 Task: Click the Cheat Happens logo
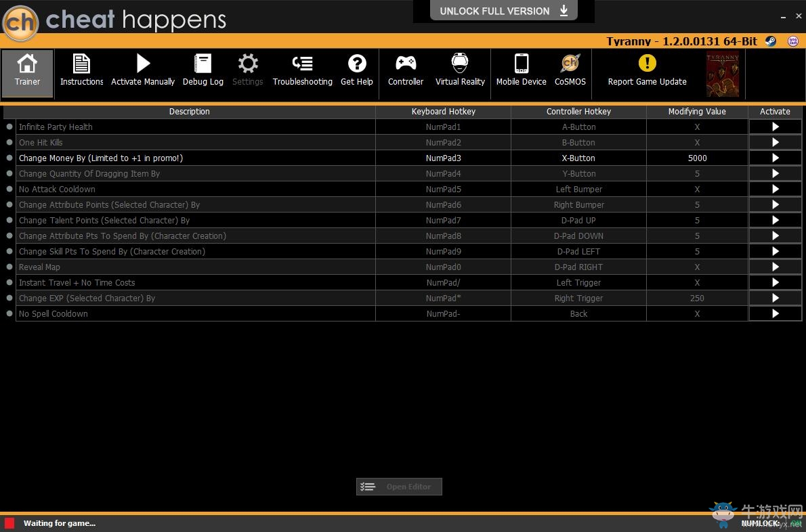(x=20, y=22)
